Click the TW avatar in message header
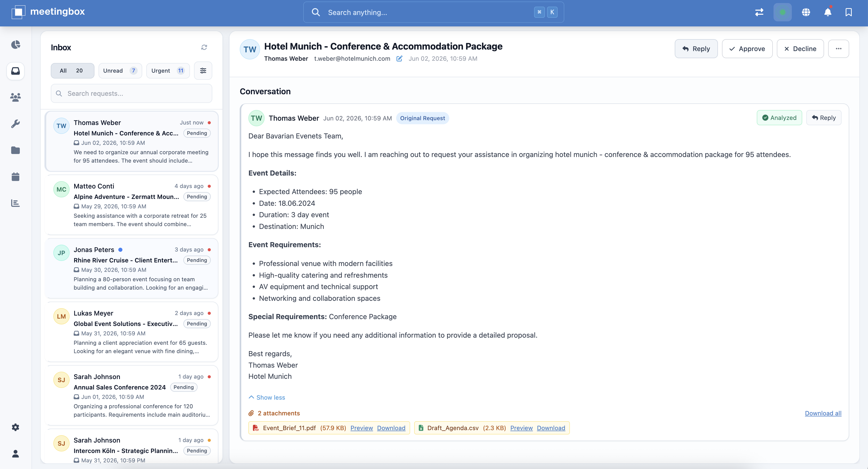The width and height of the screenshot is (868, 469). (250, 50)
